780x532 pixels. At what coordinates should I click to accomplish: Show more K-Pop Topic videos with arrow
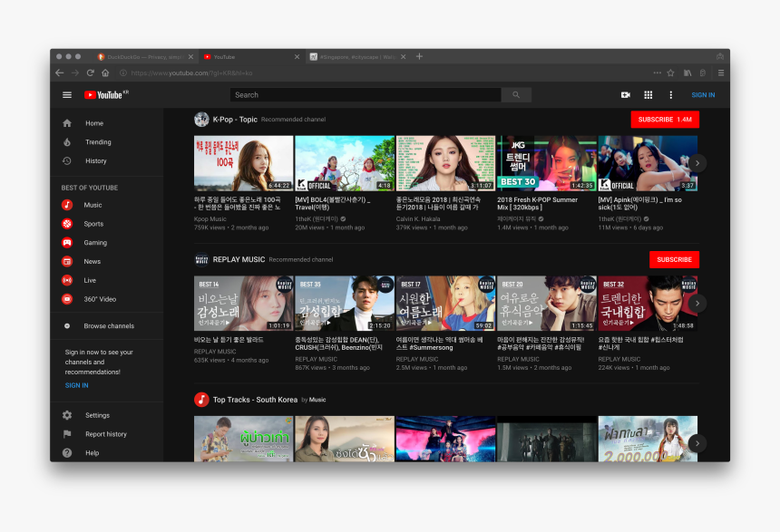tap(697, 163)
